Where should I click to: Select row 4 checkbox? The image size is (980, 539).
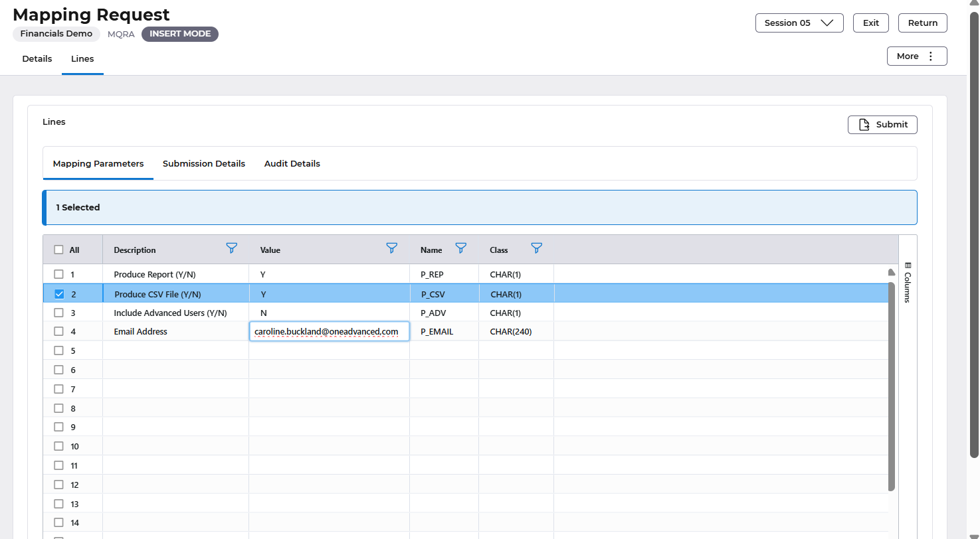pos(58,331)
